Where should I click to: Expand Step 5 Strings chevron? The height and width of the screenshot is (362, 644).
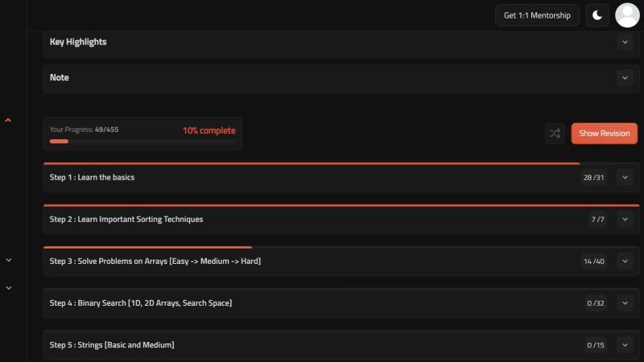tap(625, 345)
